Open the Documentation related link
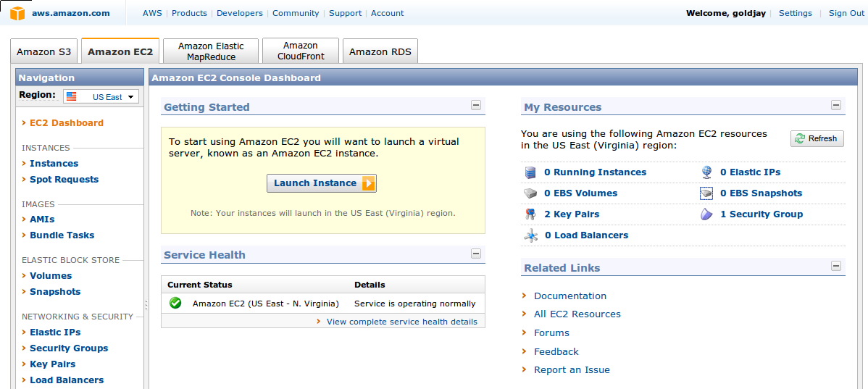Screen dimensions: 868x389 570,296
